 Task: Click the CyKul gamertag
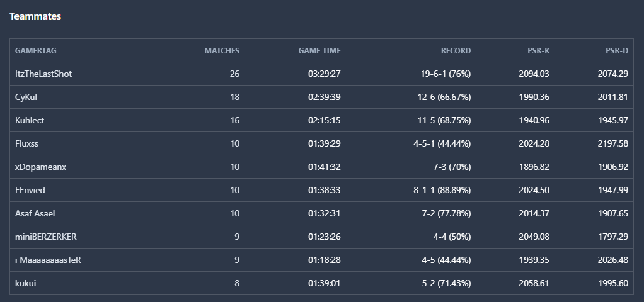(26, 97)
